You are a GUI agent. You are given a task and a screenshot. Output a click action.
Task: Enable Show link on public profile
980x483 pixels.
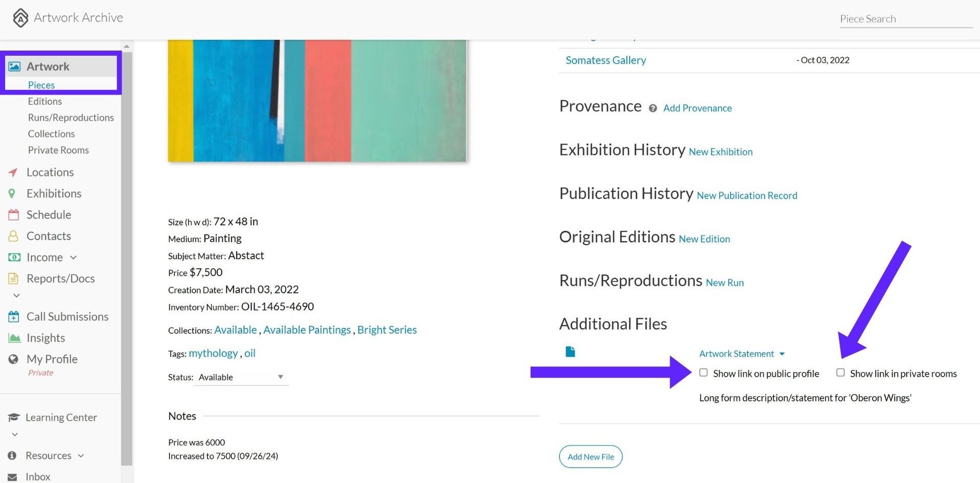pyautogui.click(x=703, y=373)
